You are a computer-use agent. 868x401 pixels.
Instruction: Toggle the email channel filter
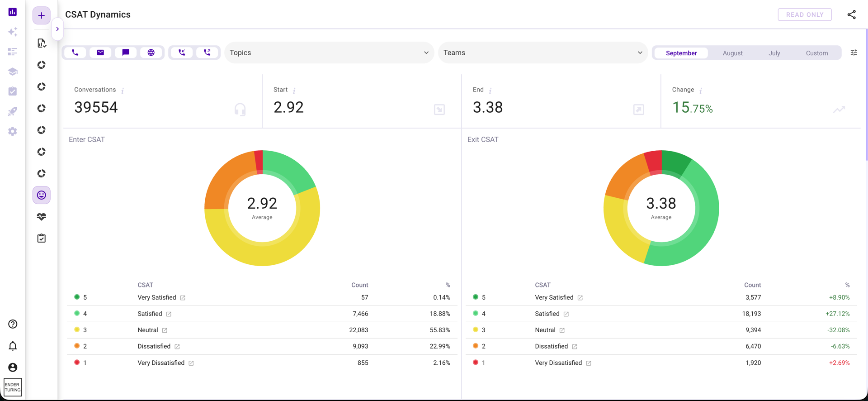coord(100,53)
